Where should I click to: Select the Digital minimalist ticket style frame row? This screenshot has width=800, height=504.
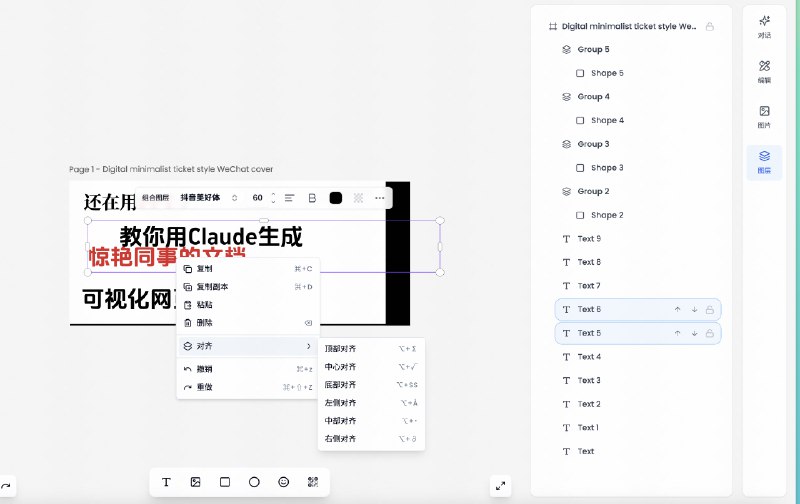click(x=632, y=27)
